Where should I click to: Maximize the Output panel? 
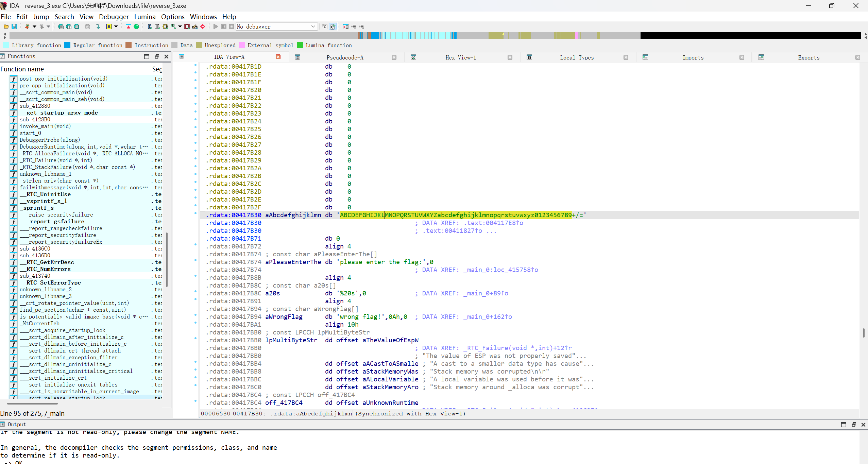pos(844,425)
